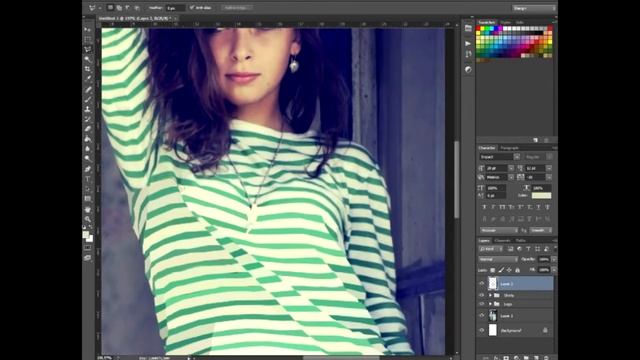This screenshot has height=360, width=640.
Task: Open the kerning Metrics dropdown
Action: tap(511, 177)
